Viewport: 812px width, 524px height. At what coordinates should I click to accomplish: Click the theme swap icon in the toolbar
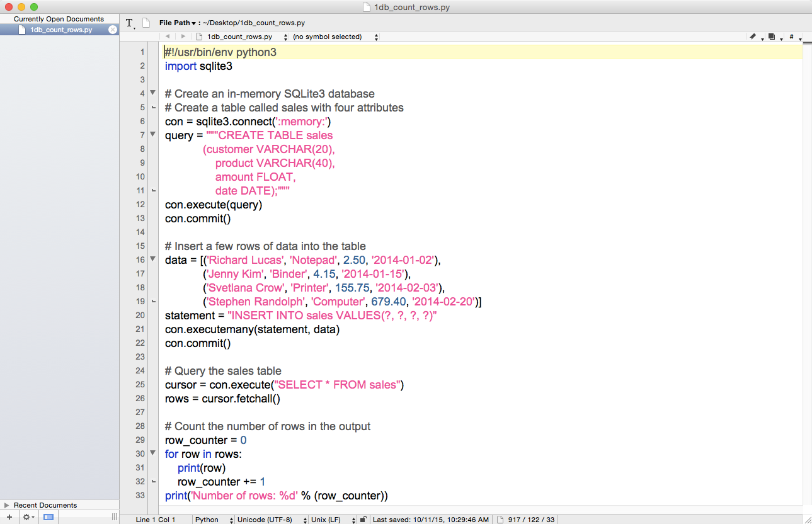tap(772, 36)
